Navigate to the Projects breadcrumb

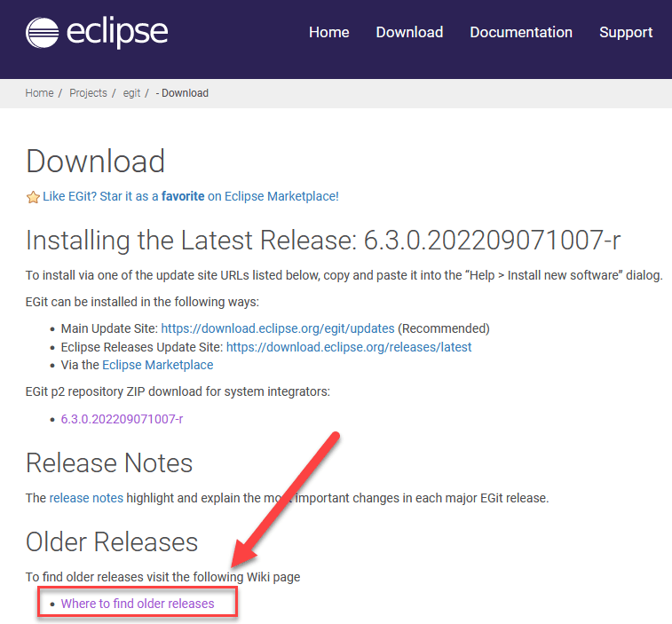88,93
